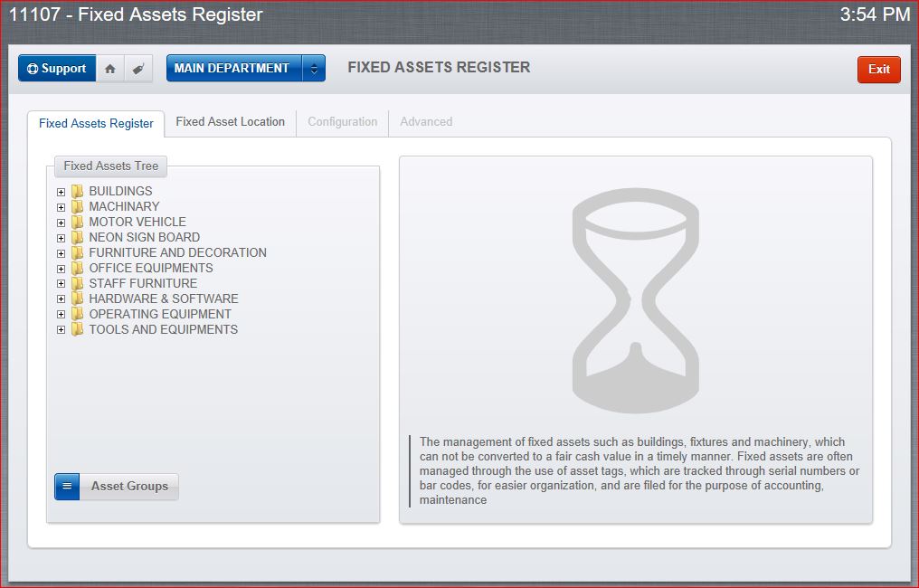Expand the HARDWARE & SOFTWARE node
The width and height of the screenshot is (919, 588).
tap(61, 299)
